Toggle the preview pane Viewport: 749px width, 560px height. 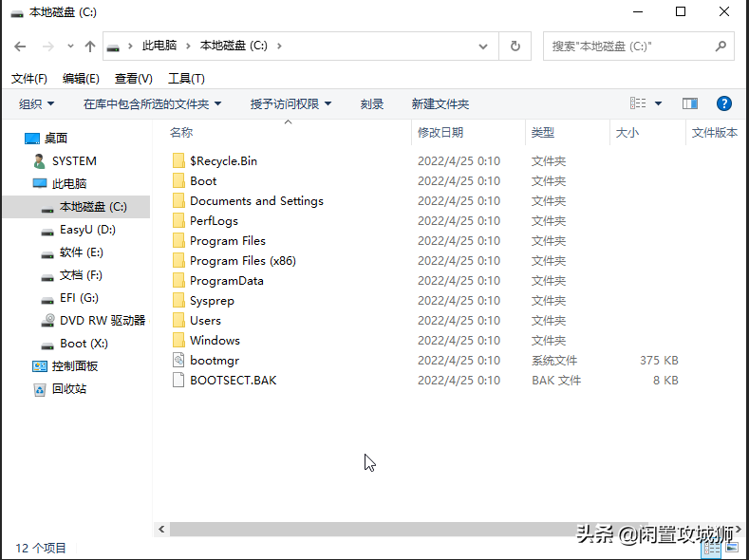tap(690, 103)
